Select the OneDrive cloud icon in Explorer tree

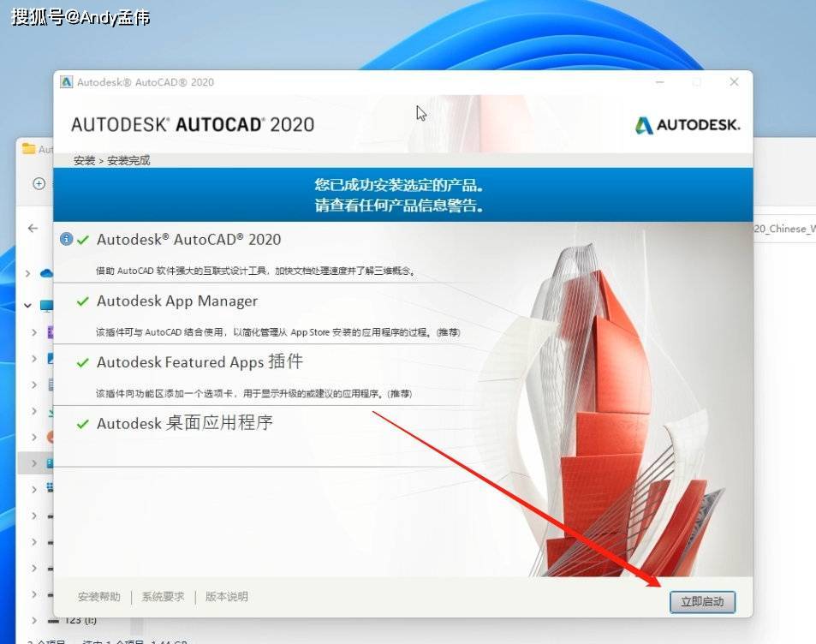[47, 273]
